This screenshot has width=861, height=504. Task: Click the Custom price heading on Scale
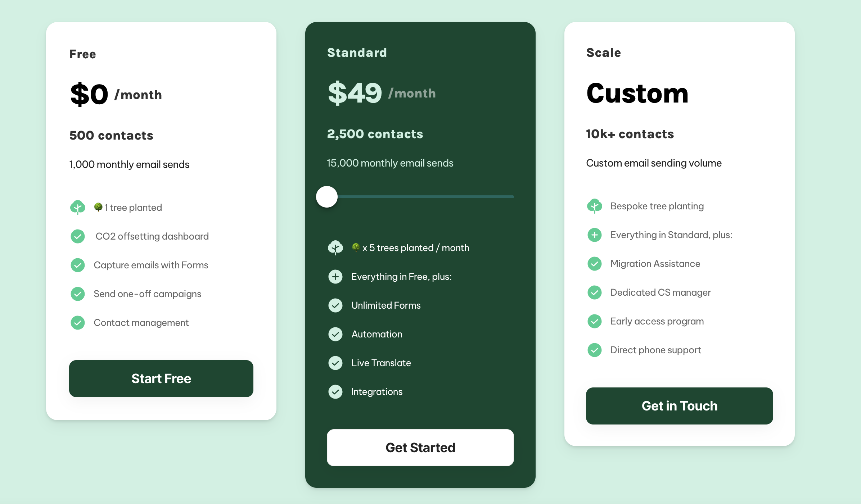point(637,93)
